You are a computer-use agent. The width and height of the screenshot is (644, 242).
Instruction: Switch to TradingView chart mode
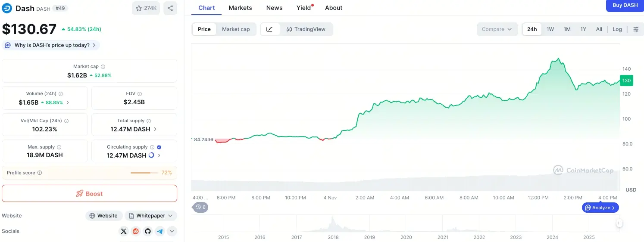(306, 29)
